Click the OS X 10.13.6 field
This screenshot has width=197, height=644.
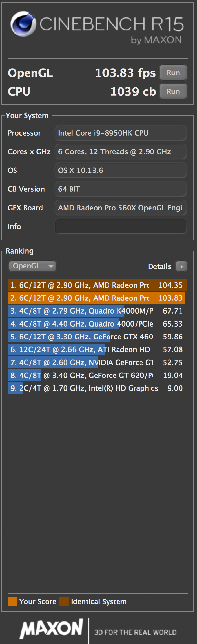[x=121, y=170]
